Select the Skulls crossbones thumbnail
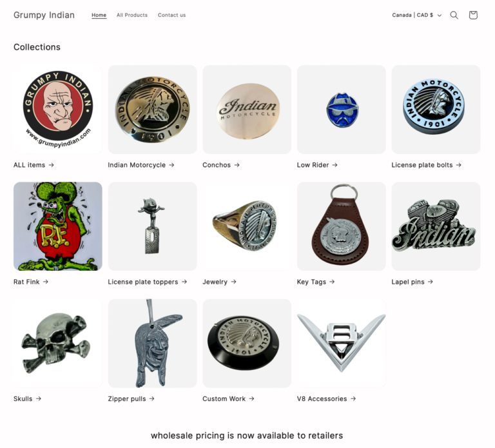The height and width of the screenshot is (448, 495). click(x=58, y=343)
